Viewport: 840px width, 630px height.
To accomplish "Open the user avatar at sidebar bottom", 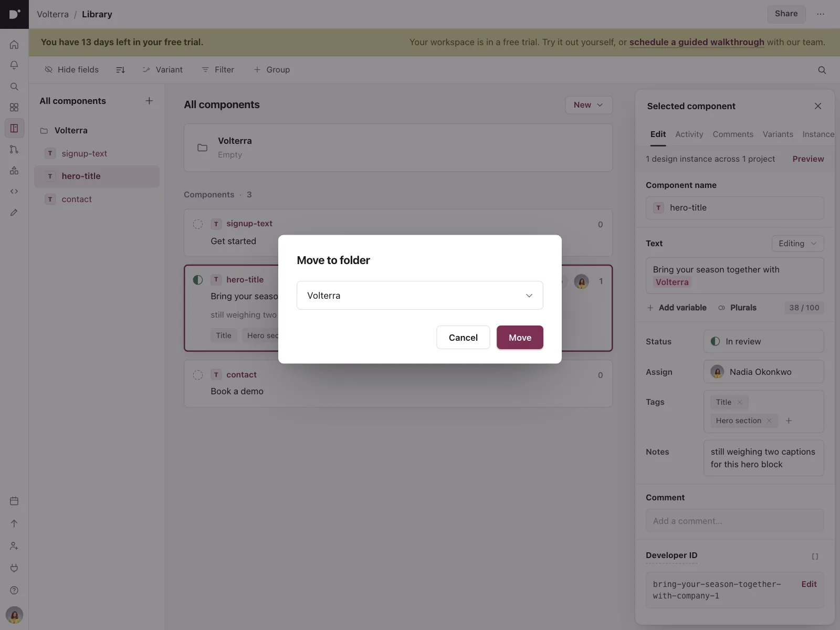I will (14, 615).
